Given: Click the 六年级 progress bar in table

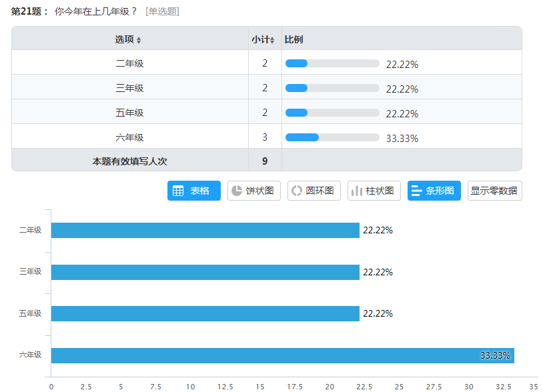Looking at the screenshot, I should click(x=332, y=137).
